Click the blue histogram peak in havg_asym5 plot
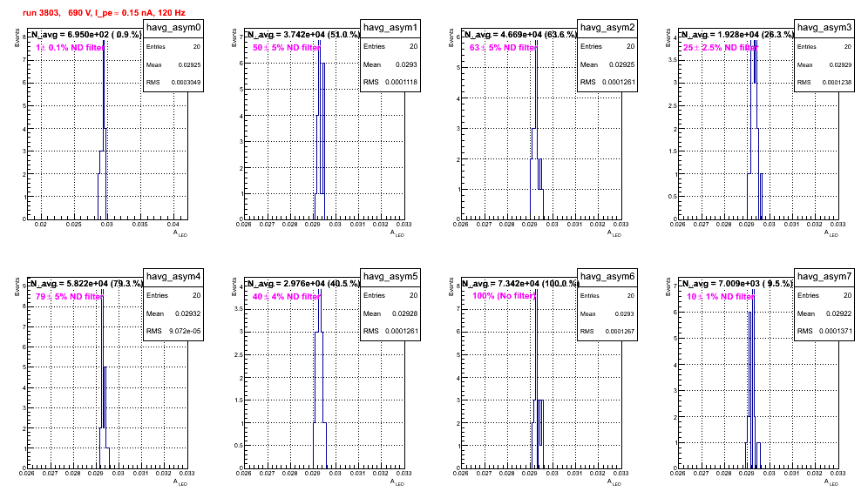The height and width of the screenshot is (498, 868). coord(320,310)
